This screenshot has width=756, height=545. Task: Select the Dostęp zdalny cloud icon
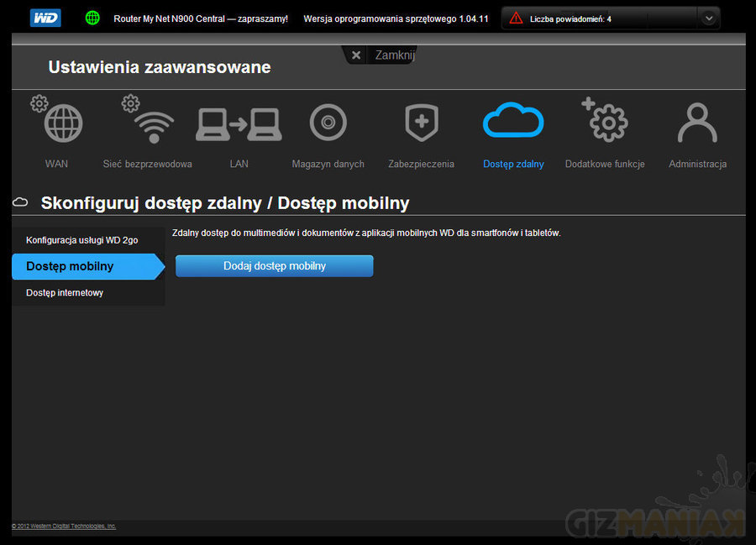(513, 122)
